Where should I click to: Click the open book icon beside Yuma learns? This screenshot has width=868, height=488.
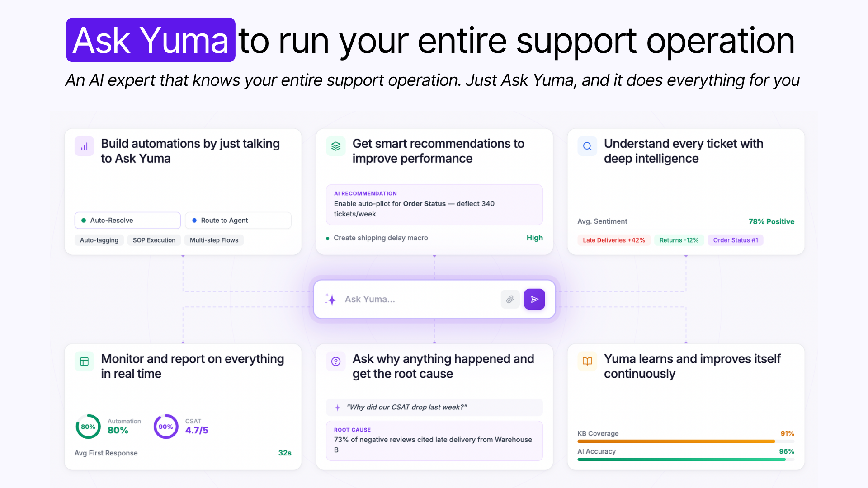coord(587,361)
